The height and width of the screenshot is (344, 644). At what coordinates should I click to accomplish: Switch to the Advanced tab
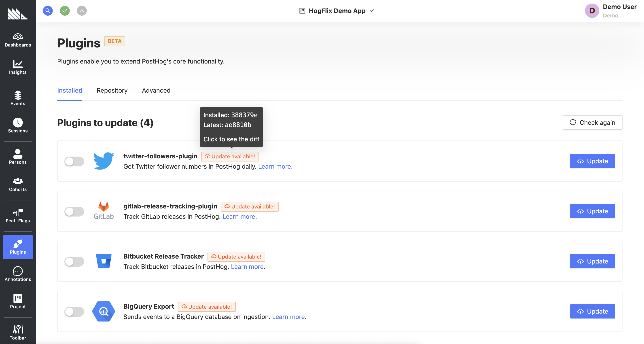click(x=156, y=91)
